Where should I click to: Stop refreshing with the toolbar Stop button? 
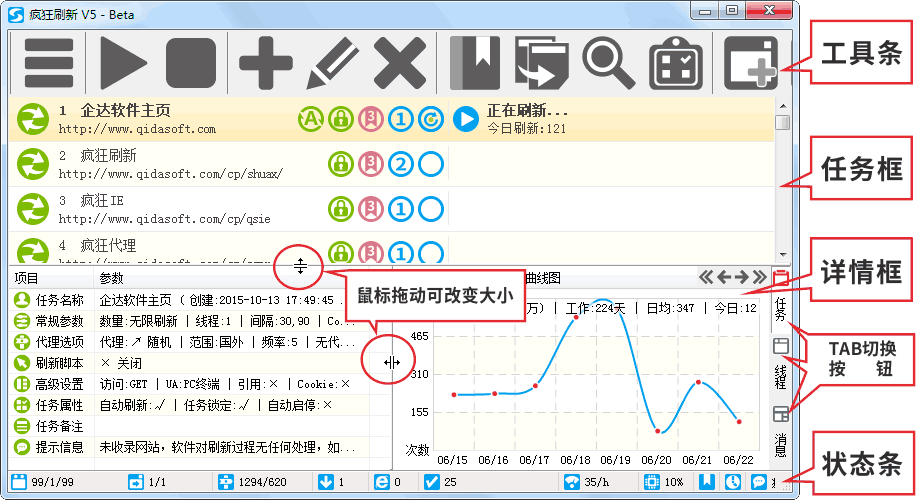click(191, 62)
